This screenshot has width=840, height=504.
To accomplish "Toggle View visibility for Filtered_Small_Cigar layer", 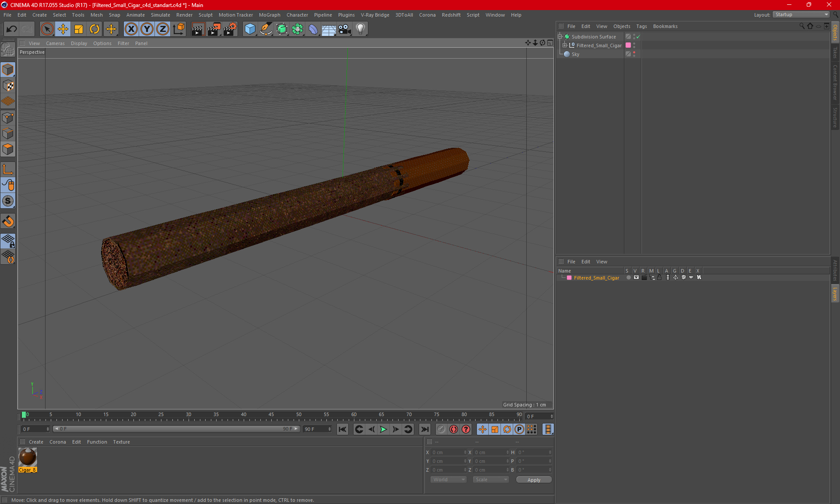I will coord(637,278).
